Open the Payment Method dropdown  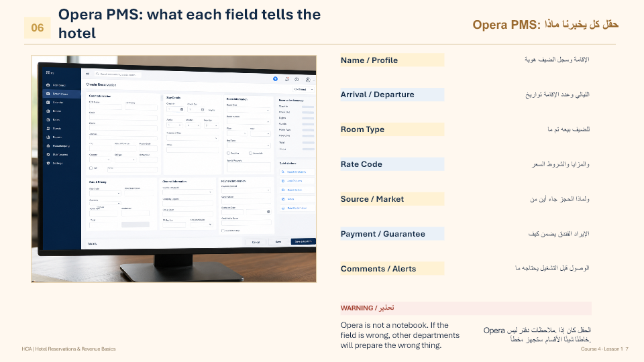click(246, 190)
